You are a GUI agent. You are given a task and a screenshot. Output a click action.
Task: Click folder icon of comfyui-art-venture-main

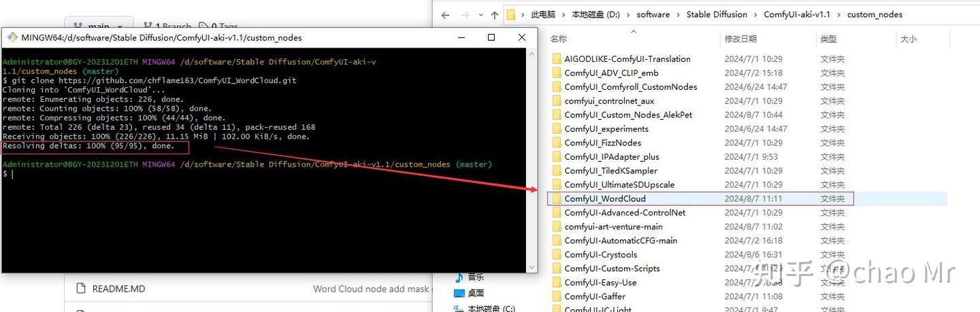coord(557,226)
